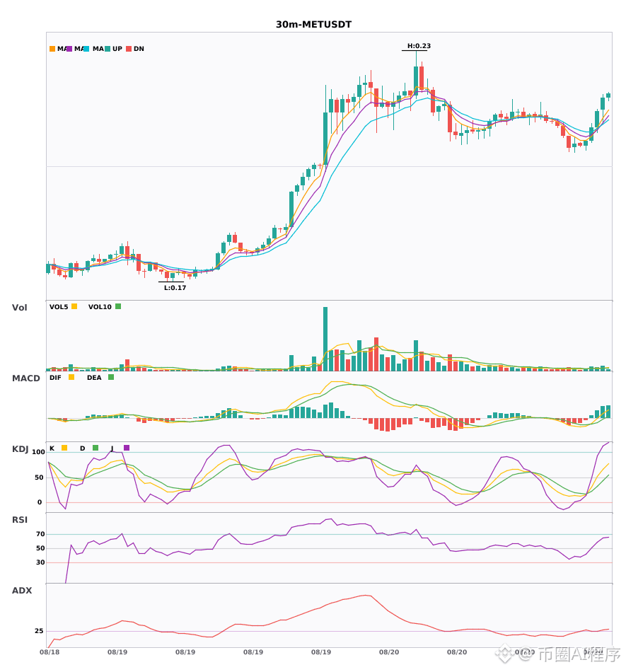Click the VOL10 legend text
The image size is (626, 672).
click(100, 307)
